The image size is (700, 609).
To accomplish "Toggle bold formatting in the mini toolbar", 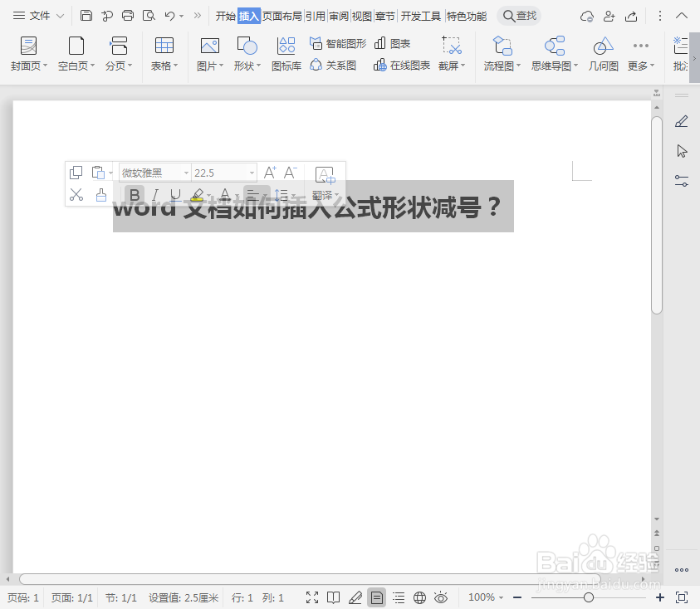I will pos(134,194).
